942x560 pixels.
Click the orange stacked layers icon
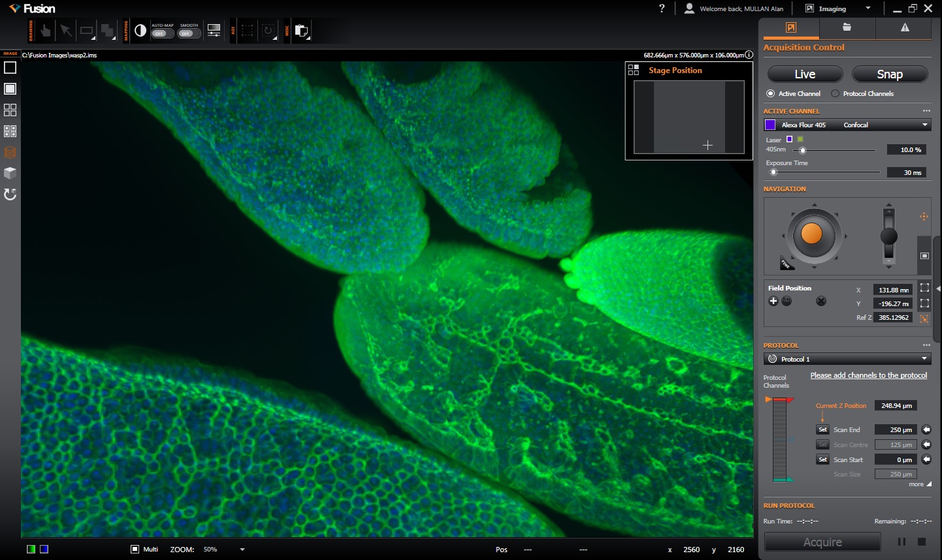10,152
